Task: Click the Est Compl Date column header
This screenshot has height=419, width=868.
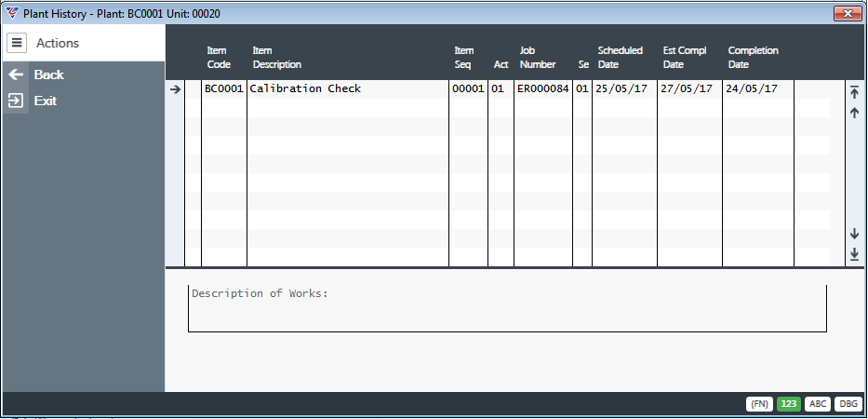Action: pyautogui.click(x=685, y=57)
